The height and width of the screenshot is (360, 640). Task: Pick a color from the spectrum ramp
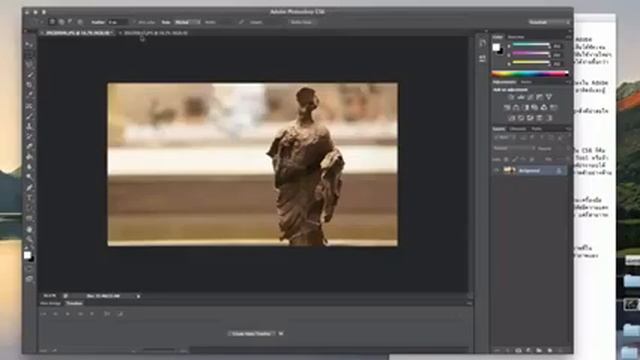tap(530, 74)
